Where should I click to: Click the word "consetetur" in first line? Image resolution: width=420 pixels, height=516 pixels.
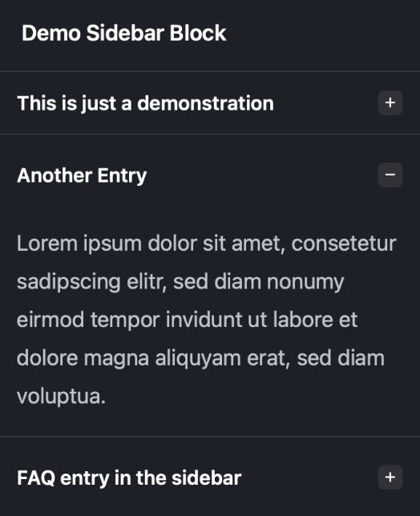[x=344, y=244]
